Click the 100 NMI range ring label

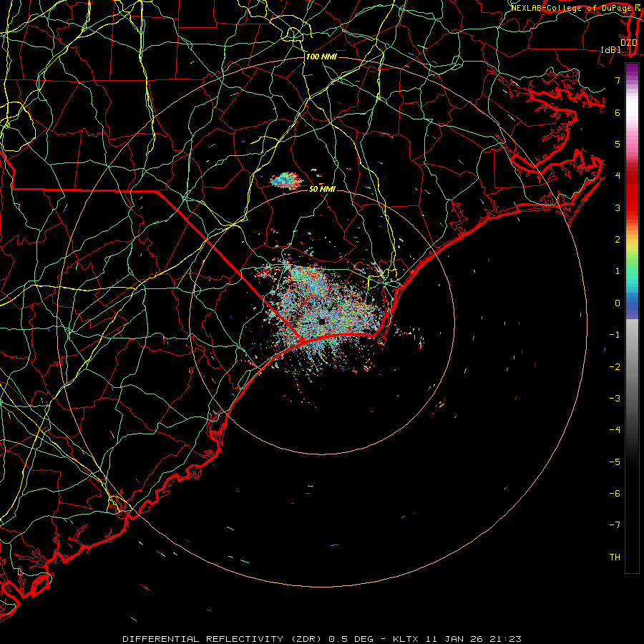click(x=321, y=57)
